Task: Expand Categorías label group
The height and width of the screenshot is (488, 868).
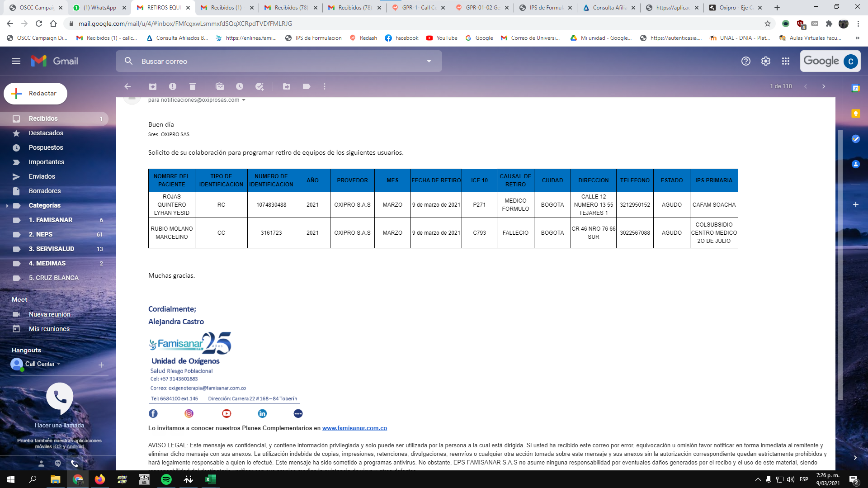Action: coord(7,205)
